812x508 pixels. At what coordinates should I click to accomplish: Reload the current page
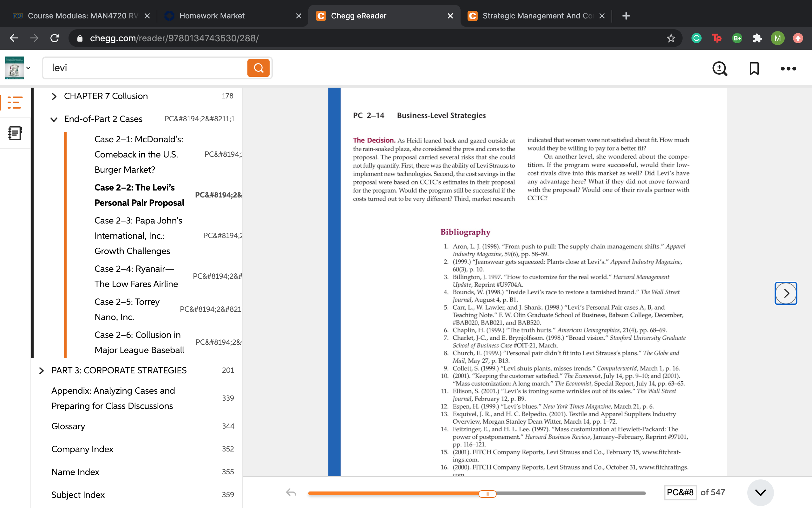[54, 38]
